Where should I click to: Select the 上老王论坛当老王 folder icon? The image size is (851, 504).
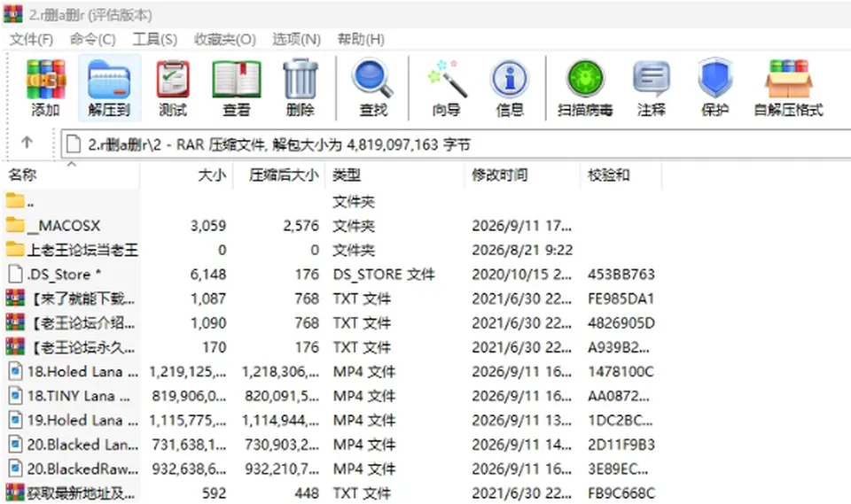(15, 250)
